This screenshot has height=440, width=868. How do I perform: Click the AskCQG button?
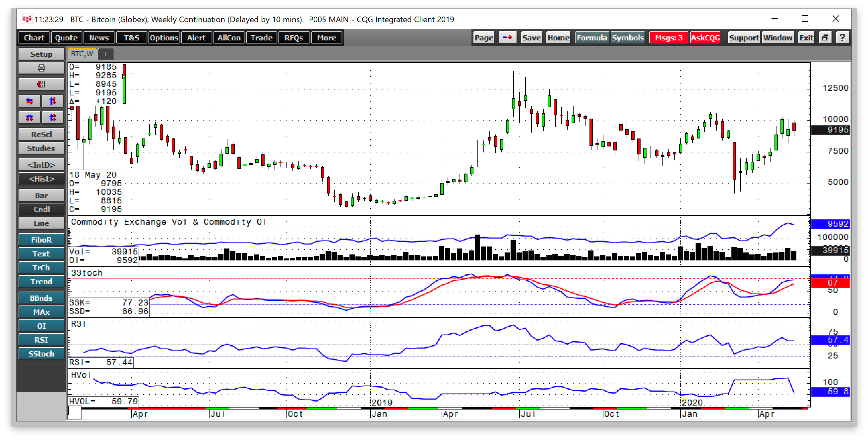[x=705, y=38]
